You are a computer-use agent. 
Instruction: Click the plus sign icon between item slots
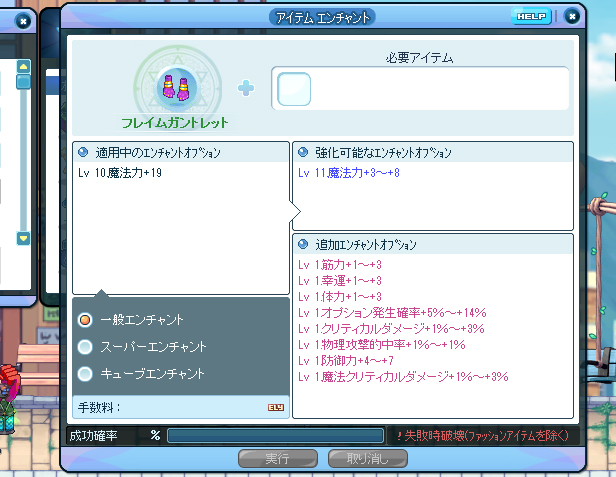tap(246, 88)
